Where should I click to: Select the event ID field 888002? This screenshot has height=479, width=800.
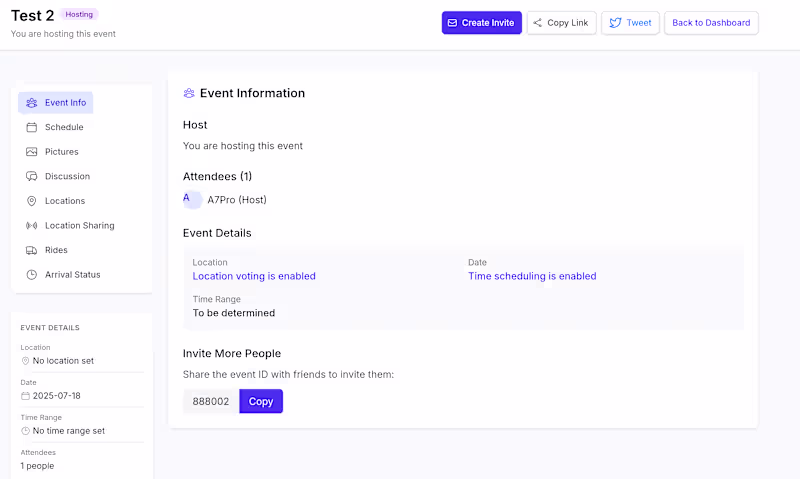[211, 401]
